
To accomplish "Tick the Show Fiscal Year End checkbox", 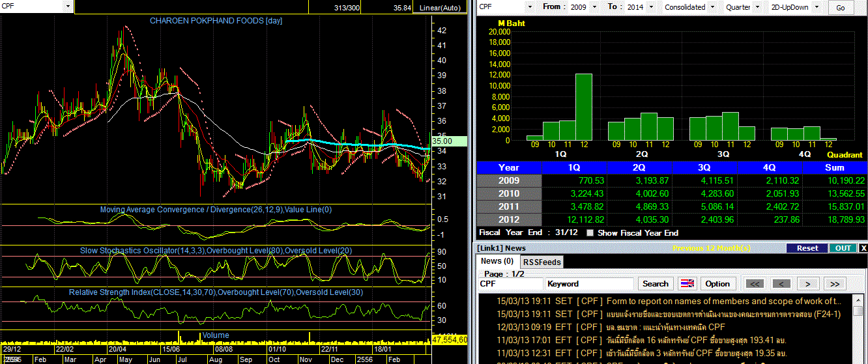I will (590, 232).
